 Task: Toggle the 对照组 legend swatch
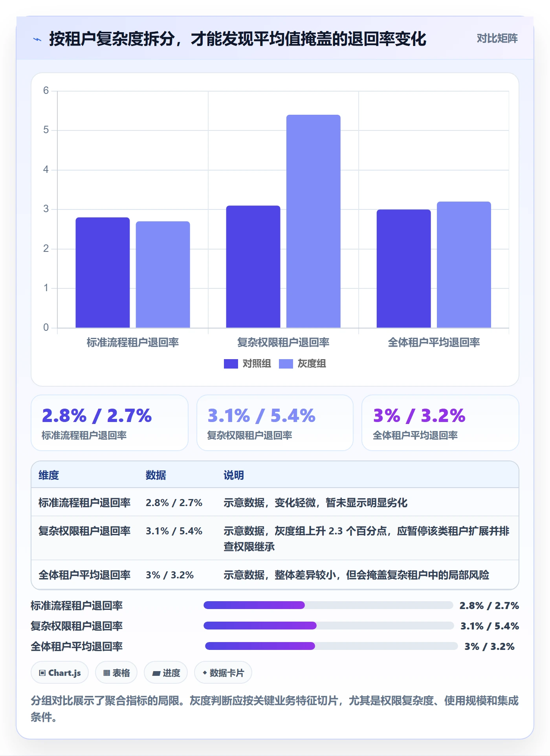pyautogui.click(x=231, y=364)
